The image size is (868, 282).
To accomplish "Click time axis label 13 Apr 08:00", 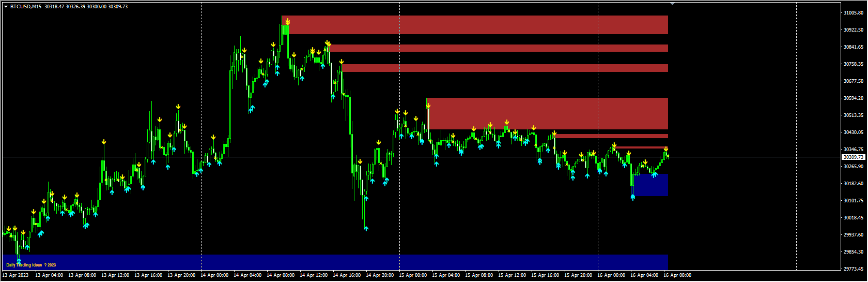I will (x=82, y=275).
